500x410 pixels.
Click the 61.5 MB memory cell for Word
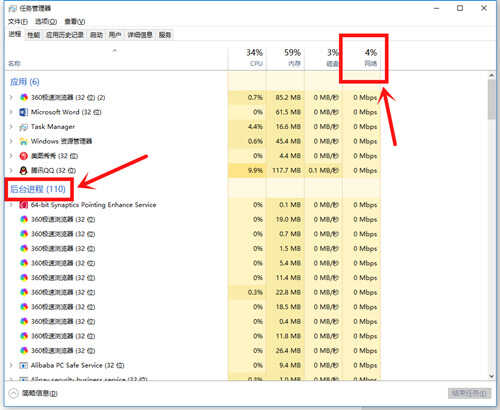286,112
